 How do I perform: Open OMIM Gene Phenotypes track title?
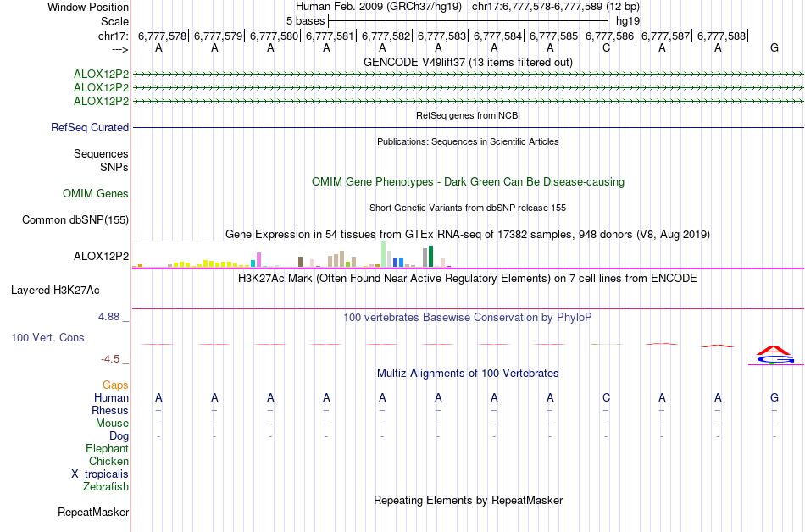[468, 181]
